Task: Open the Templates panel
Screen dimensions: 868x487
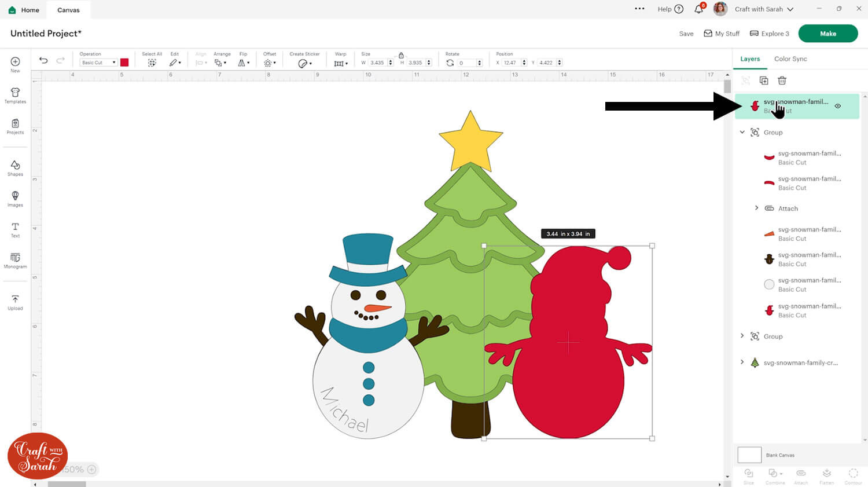Action: (x=15, y=96)
